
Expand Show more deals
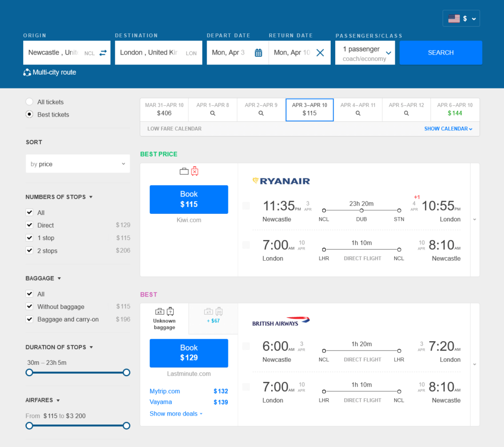click(176, 414)
